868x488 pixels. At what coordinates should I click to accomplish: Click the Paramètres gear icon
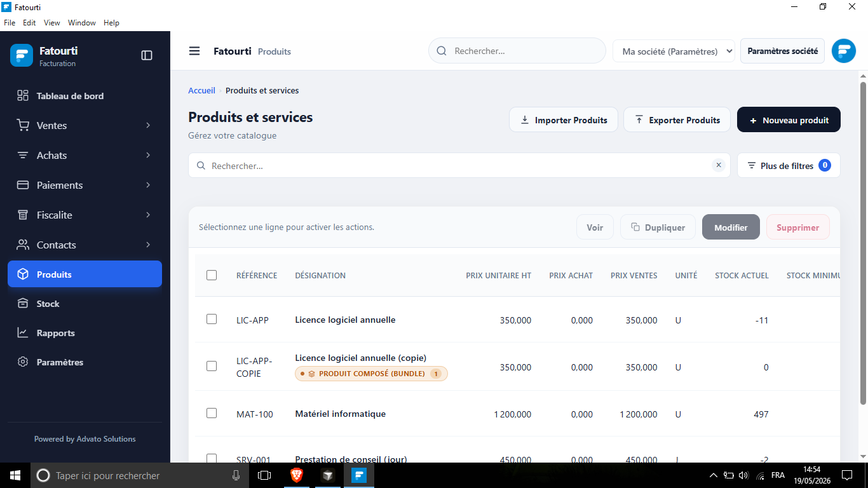pos(23,362)
